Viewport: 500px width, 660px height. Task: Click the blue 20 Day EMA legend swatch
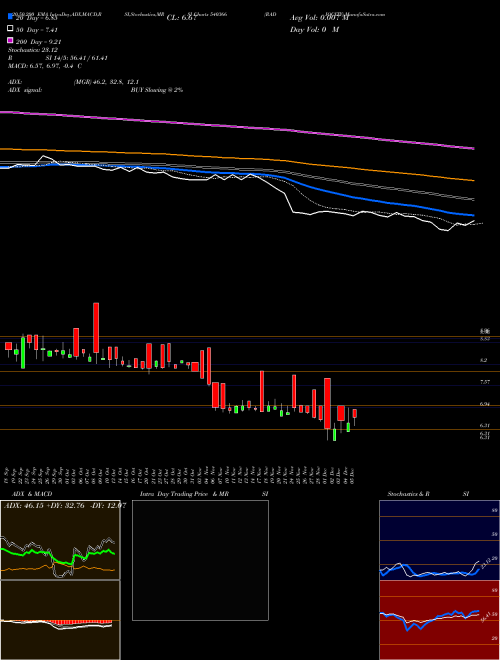(10, 16)
